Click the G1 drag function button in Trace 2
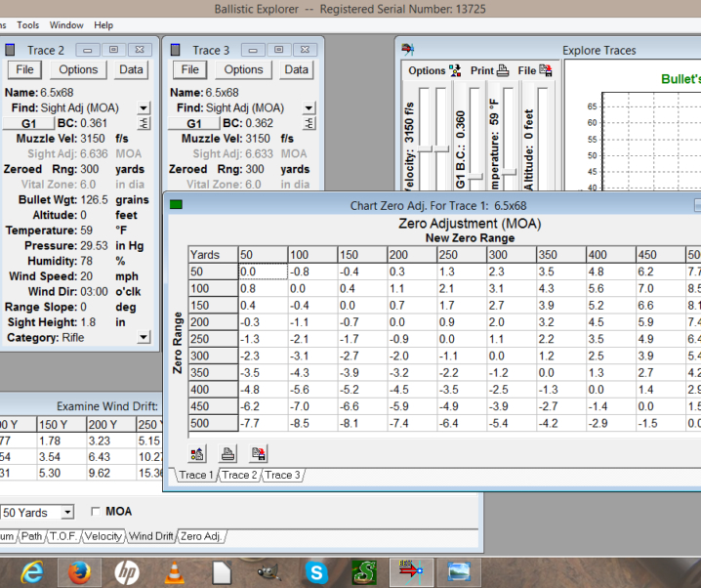 pyautogui.click(x=27, y=124)
